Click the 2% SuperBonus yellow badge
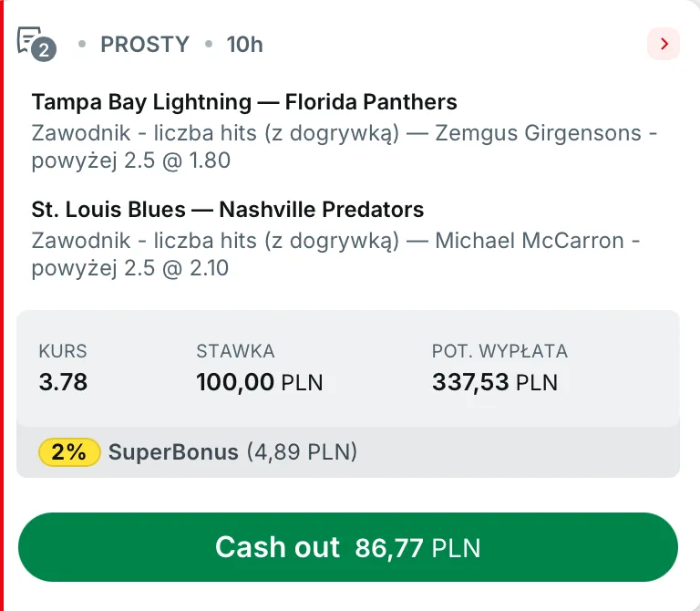The image size is (700, 611). (x=69, y=451)
